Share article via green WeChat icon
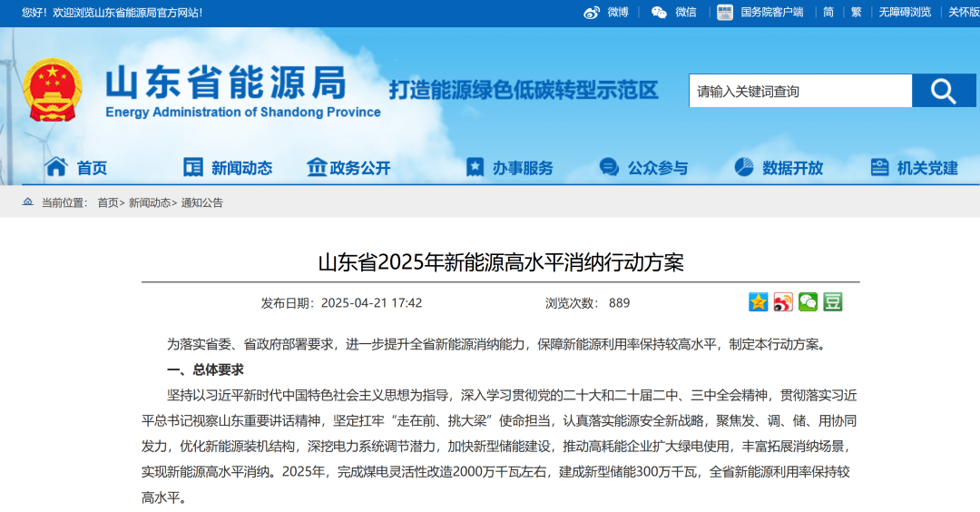The width and height of the screenshot is (980, 512). click(808, 302)
